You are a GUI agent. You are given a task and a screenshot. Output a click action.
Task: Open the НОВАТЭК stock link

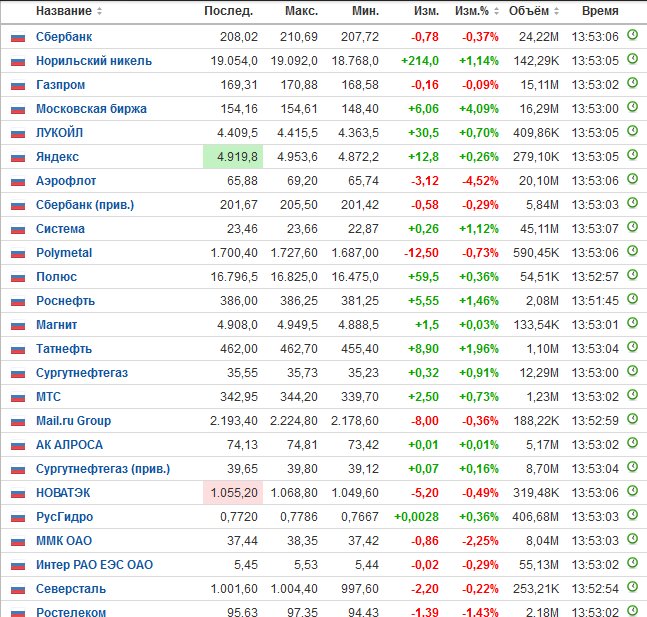[x=63, y=493]
